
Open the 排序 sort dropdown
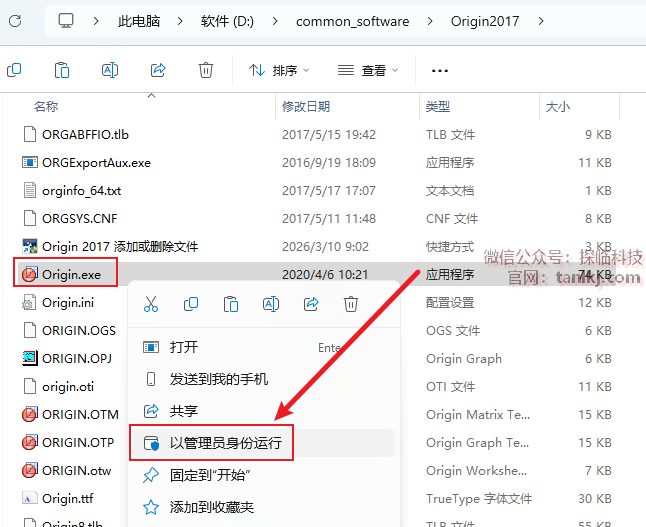click(x=279, y=70)
